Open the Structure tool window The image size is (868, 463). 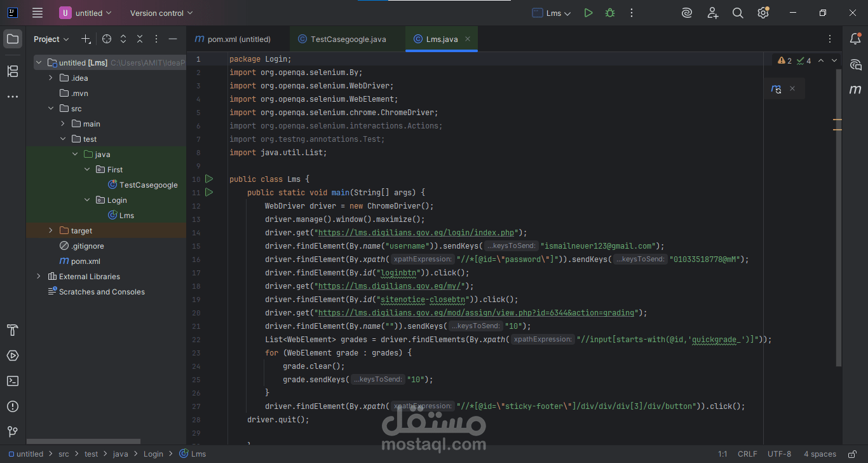coord(13,71)
